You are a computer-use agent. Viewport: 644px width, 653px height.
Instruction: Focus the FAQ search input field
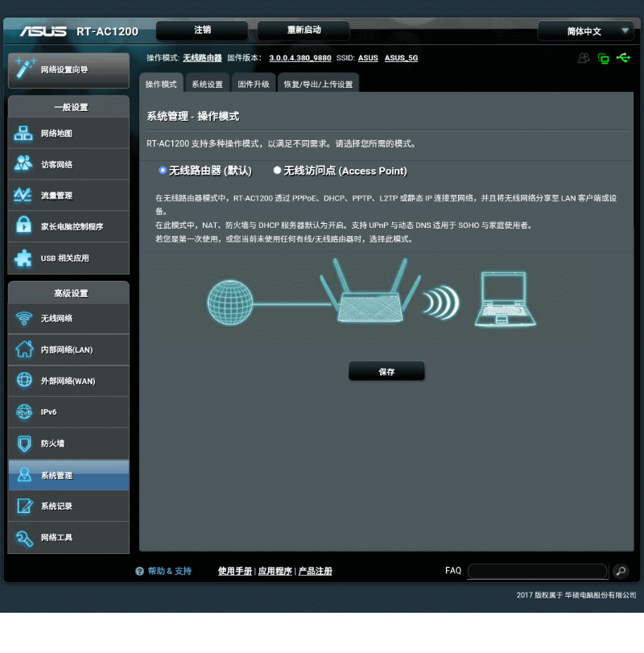[538, 571]
